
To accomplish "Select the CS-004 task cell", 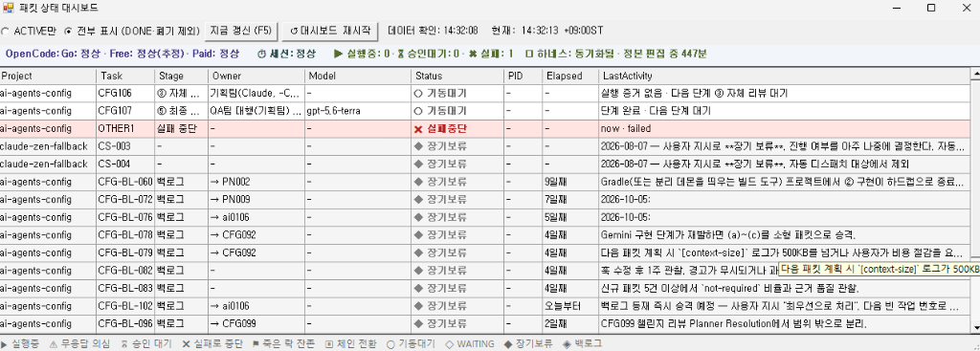I will (x=125, y=165).
